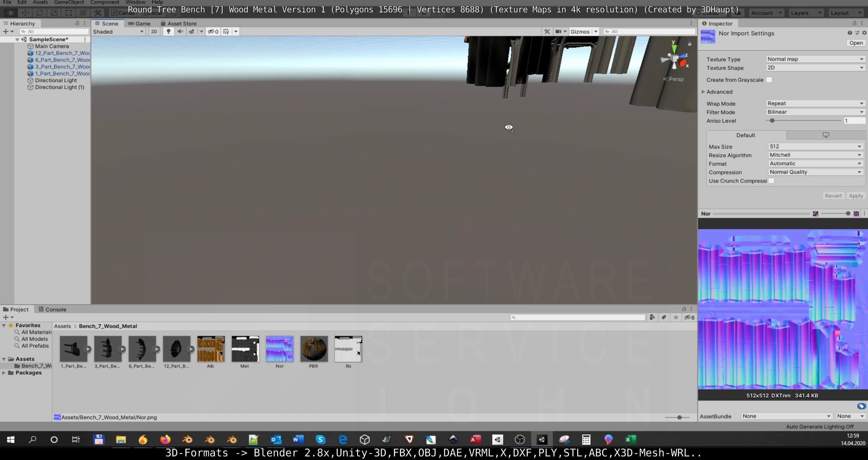Click the Apply button
The width and height of the screenshot is (868, 460).
(x=856, y=196)
